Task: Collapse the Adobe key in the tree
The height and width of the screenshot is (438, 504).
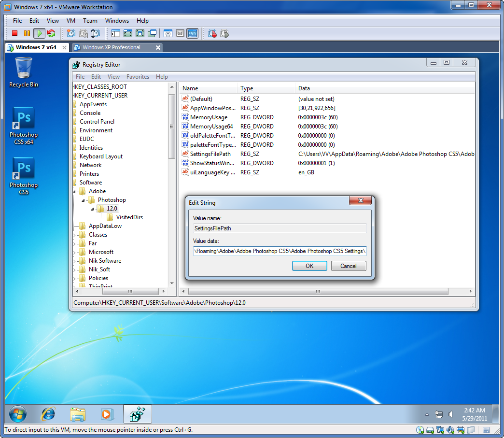Action: [x=74, y=192]
